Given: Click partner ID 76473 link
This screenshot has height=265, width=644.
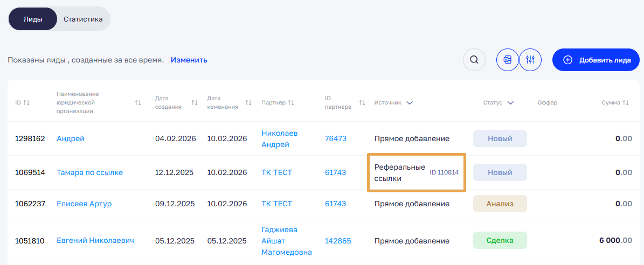Looking at the screenshot, I should 335,138.
